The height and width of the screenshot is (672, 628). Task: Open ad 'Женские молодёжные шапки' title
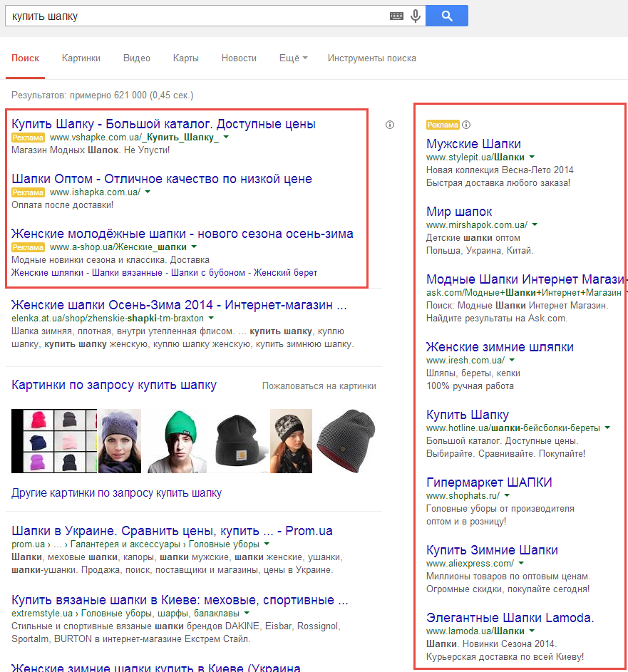pos(182,234)
